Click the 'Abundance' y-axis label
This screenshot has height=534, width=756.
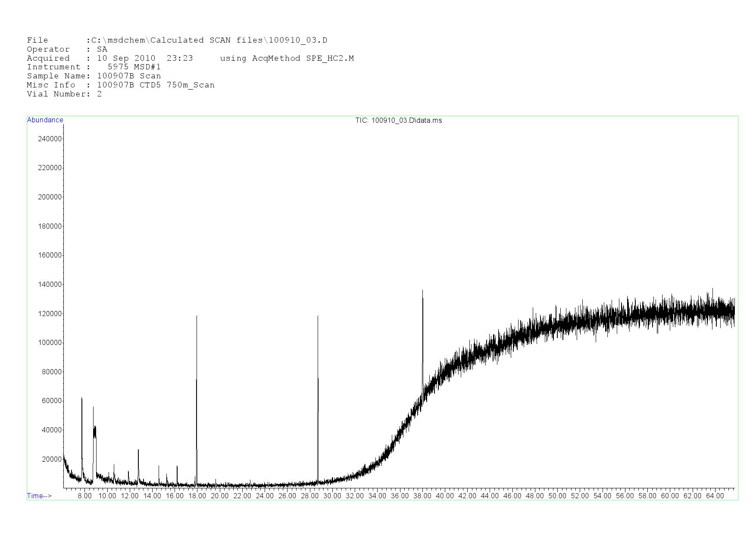click(45, 120)
